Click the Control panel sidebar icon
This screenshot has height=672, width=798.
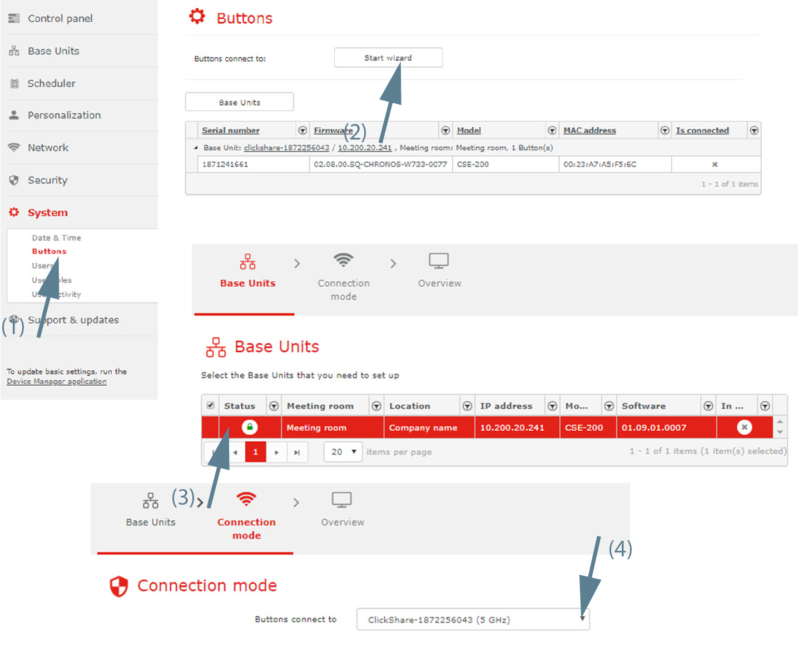pos(14,18)
